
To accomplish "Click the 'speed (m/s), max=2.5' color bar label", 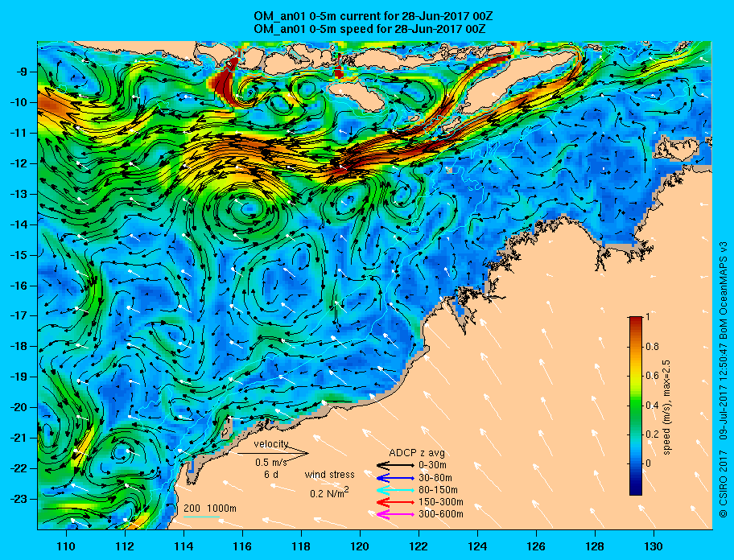I will point(667,406).
